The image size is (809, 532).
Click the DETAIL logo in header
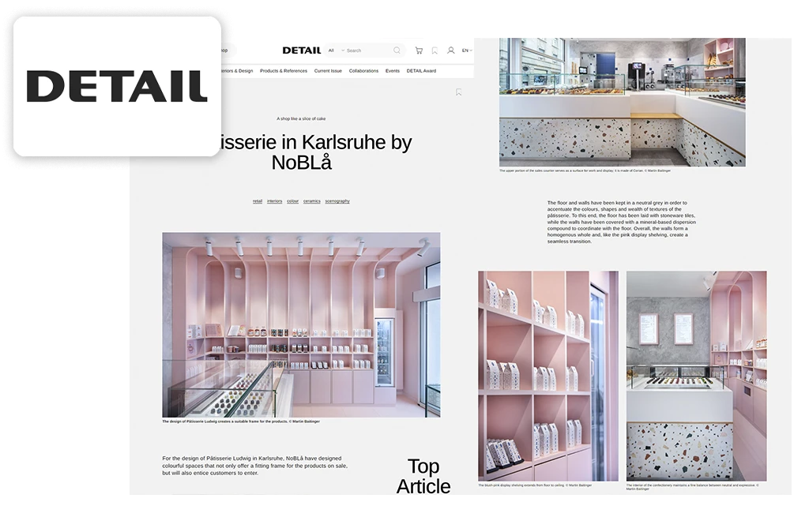[x=301, y=51]
